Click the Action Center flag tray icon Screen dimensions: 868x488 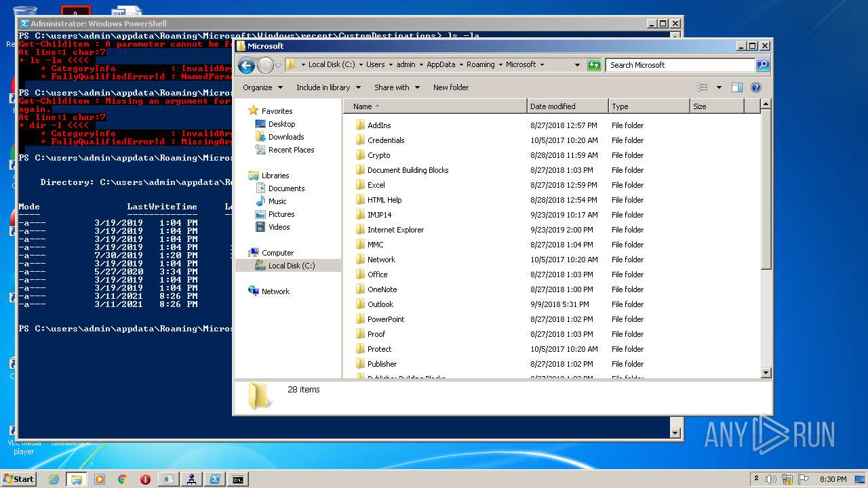tap(804, 479)
